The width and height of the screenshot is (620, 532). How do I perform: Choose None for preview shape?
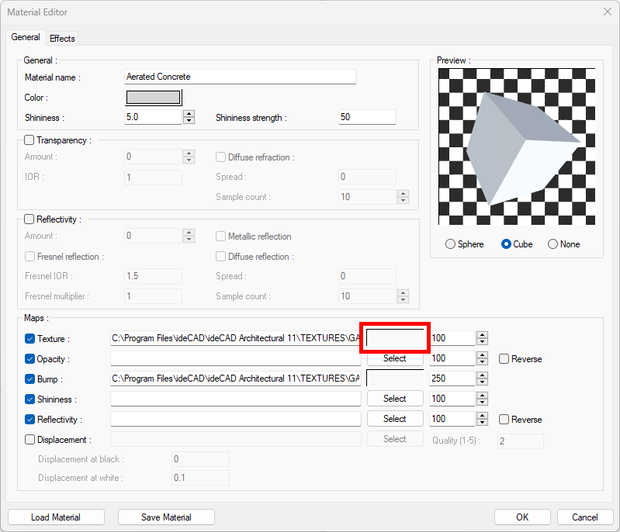553,244
